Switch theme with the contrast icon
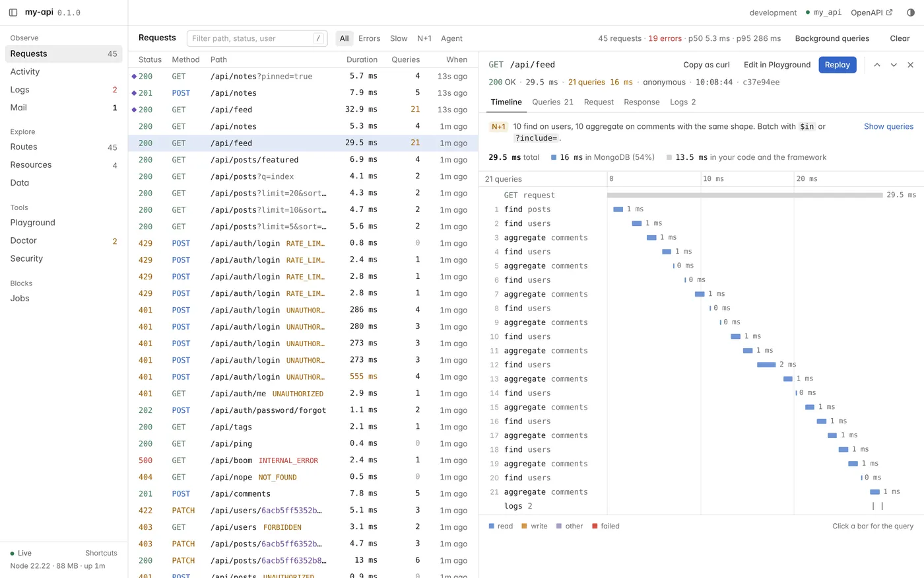Image resolution: width=924 pixels, height=578 pixels. point(911,13)
